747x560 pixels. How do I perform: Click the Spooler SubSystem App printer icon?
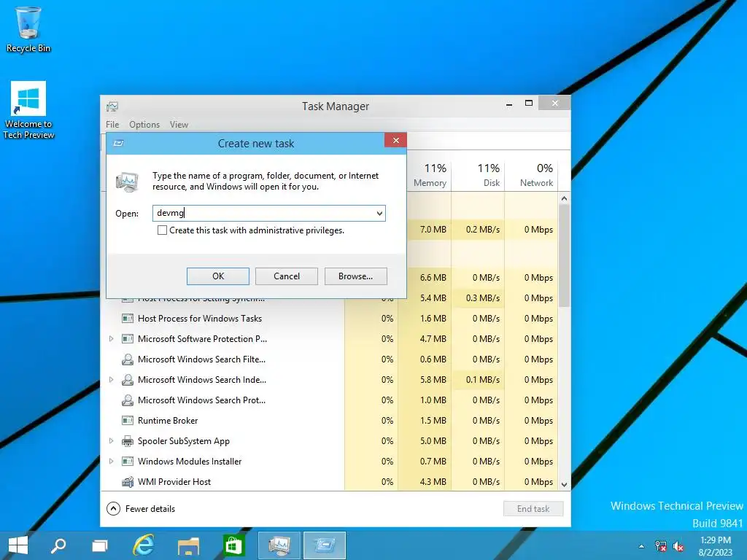[x=127, y=441]
